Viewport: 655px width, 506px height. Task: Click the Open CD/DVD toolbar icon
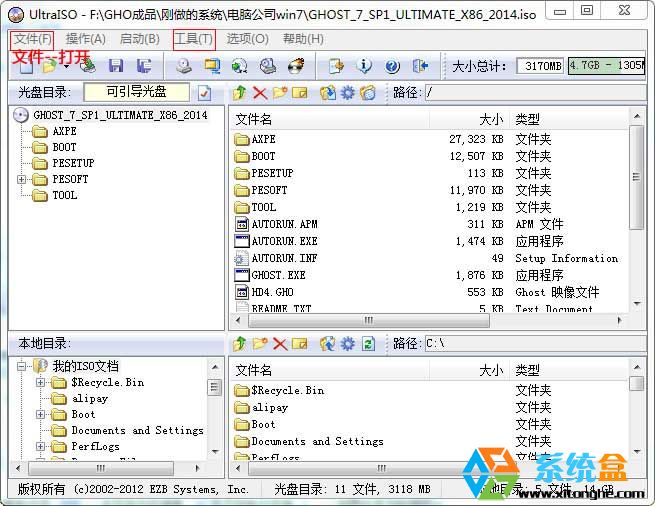pos(87,66)
